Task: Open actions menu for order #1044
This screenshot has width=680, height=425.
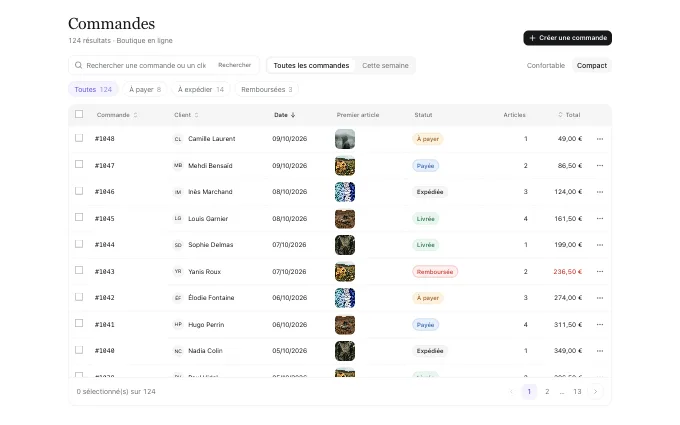Action: [x=600, y=245]
